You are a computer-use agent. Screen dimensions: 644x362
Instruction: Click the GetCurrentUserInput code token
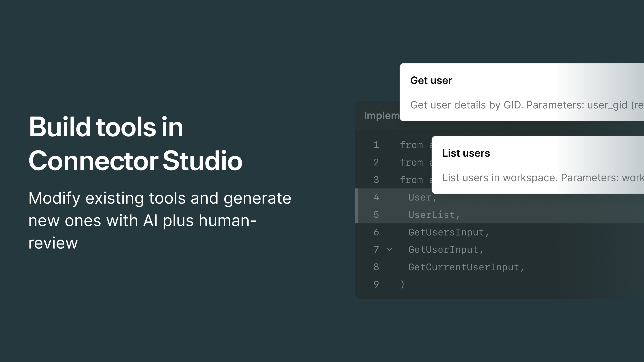point(464,267)
